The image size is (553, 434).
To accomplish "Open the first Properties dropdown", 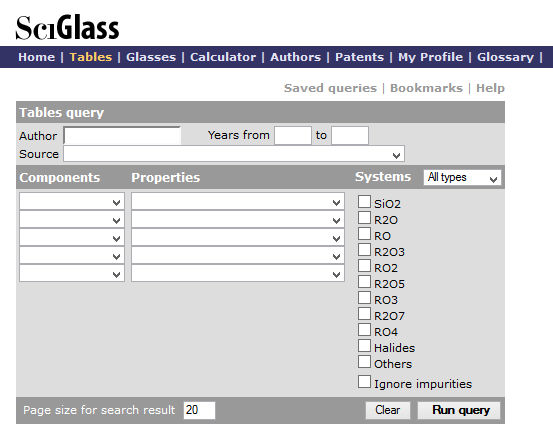I will [x=238, y=202].
